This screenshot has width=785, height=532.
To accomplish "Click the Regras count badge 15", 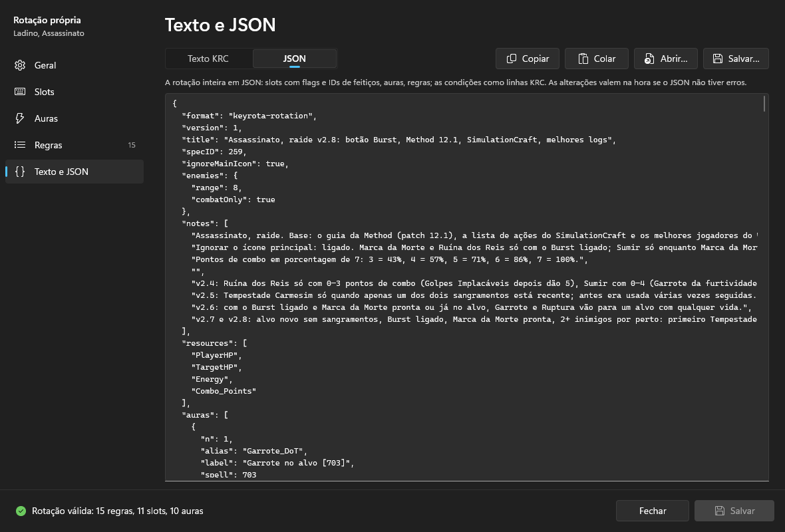I will pos(132,145).
